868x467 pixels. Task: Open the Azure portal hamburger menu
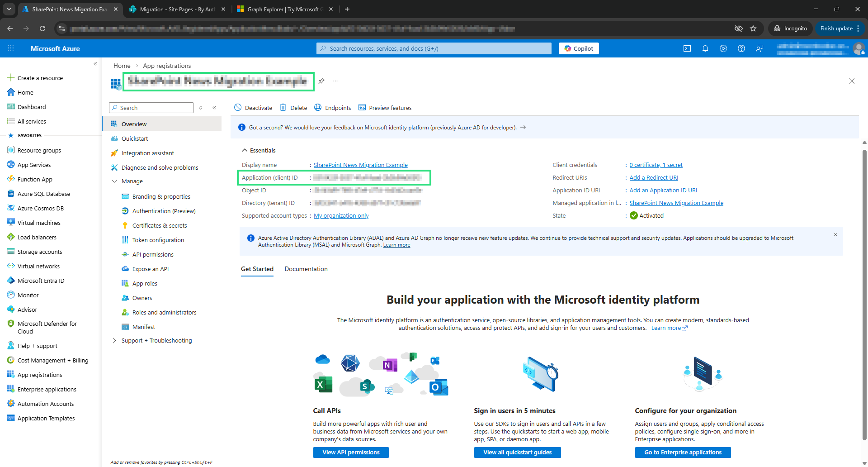pos(11,48)
